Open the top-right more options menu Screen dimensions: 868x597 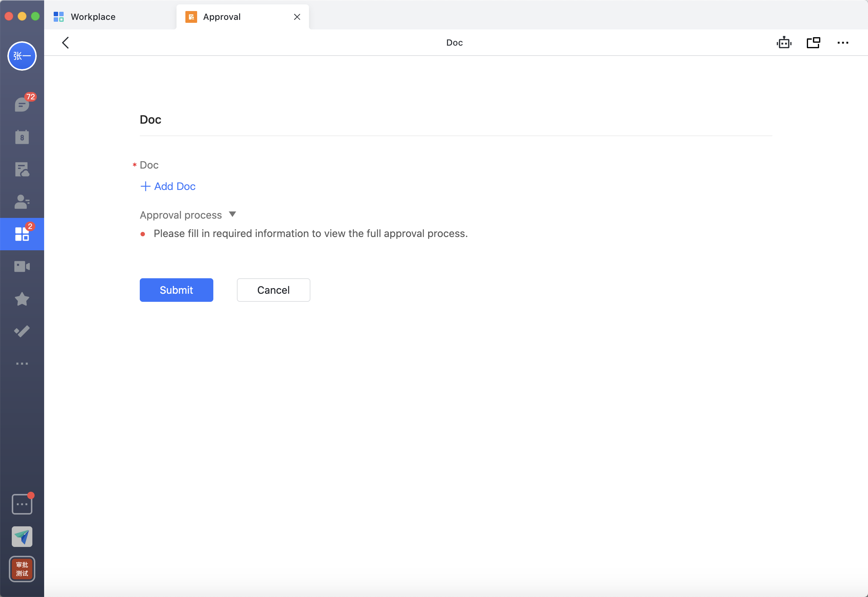(x=843, y=43)
